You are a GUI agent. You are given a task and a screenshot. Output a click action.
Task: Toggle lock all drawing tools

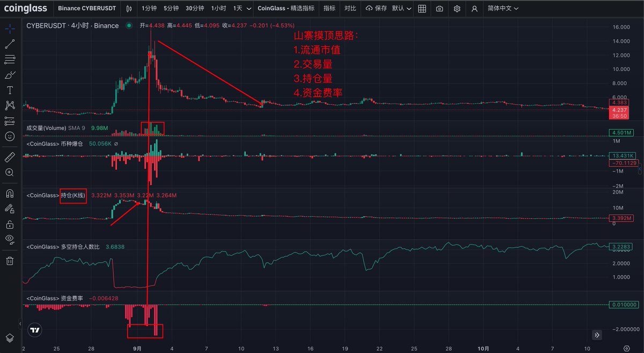pyautogui.click(x=10, y=224)
